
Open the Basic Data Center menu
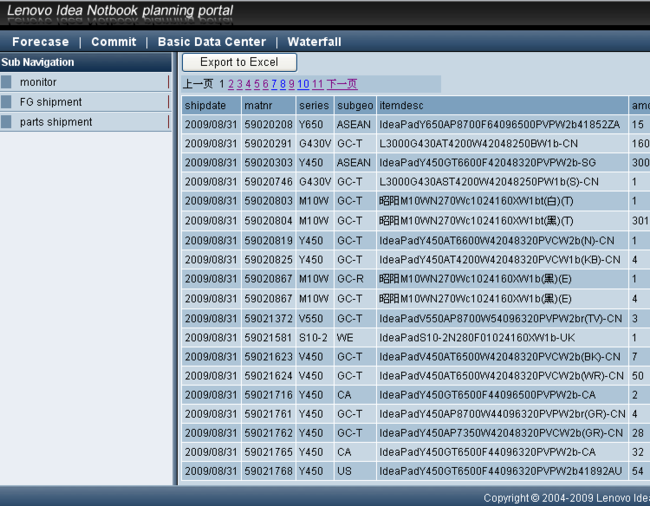(212, 42)
